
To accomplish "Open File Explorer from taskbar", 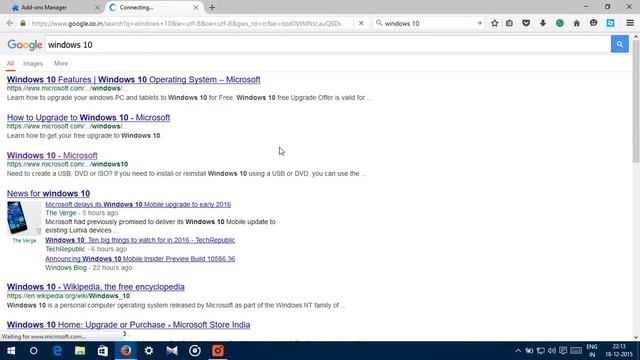I will point(80,351).
